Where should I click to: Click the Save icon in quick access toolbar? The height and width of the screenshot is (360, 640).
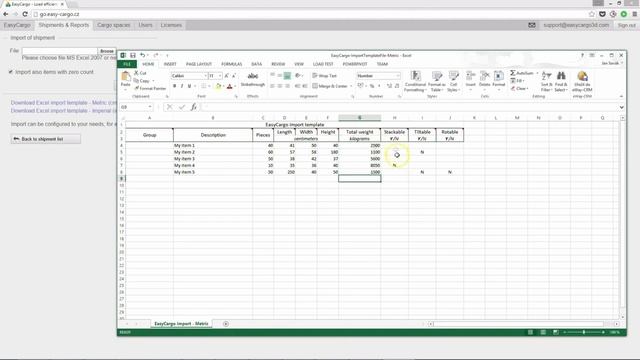tap(133, 55)
